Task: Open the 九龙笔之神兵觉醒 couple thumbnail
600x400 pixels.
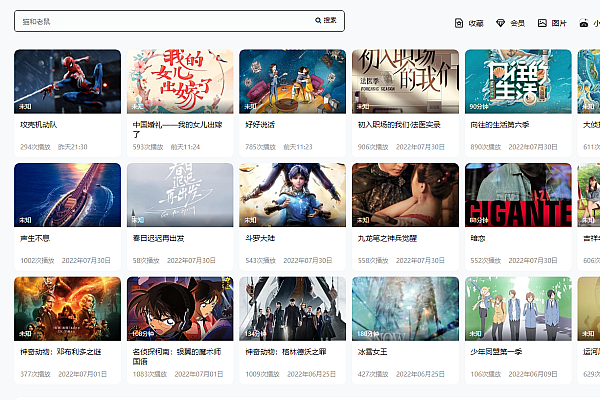Action: 405,195
